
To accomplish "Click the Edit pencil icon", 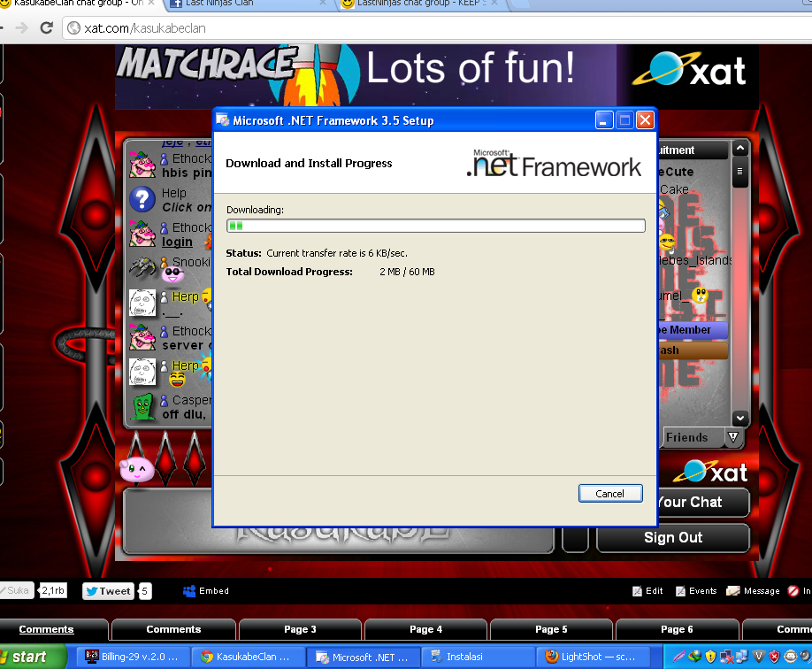I will 637,591.
